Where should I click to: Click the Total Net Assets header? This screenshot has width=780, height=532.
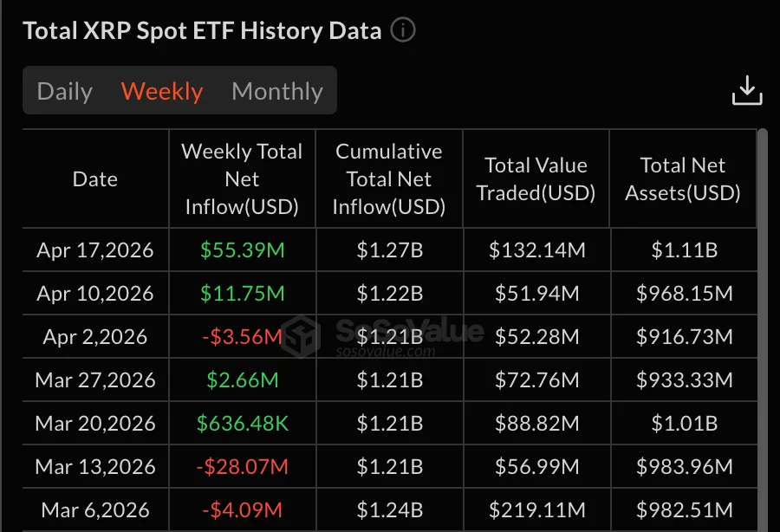point(684,179)
